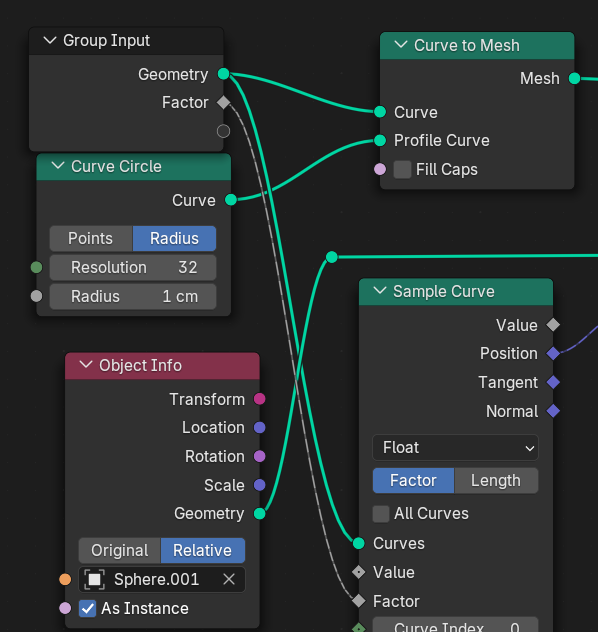598x632 pixels.
Task: Set Object Info transform space to Relative
Action: pyautogui.click(x=203, y=550)
